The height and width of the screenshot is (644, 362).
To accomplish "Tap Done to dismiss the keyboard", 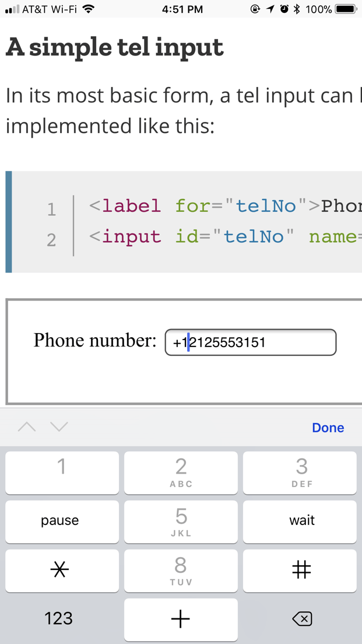I will click(x=328, y=428).
